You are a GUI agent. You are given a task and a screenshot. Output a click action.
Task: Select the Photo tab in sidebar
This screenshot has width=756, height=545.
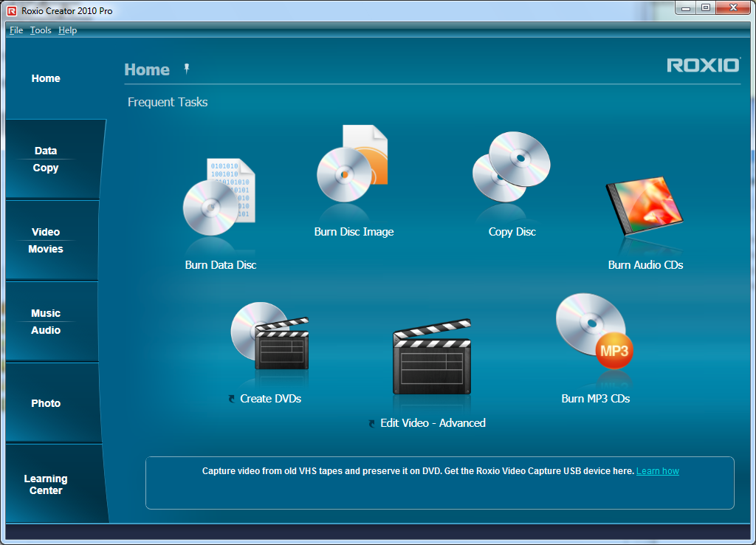[46, 403]
